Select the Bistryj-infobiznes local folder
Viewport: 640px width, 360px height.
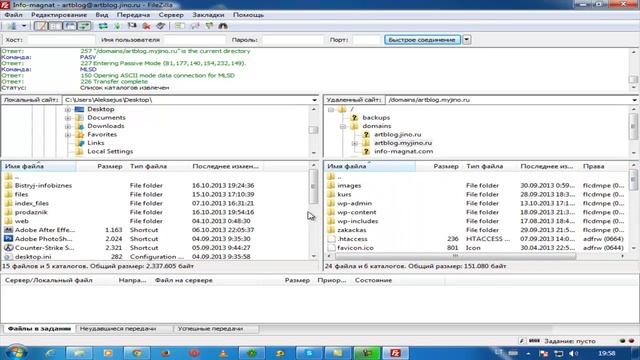click(x=43, y=185)
